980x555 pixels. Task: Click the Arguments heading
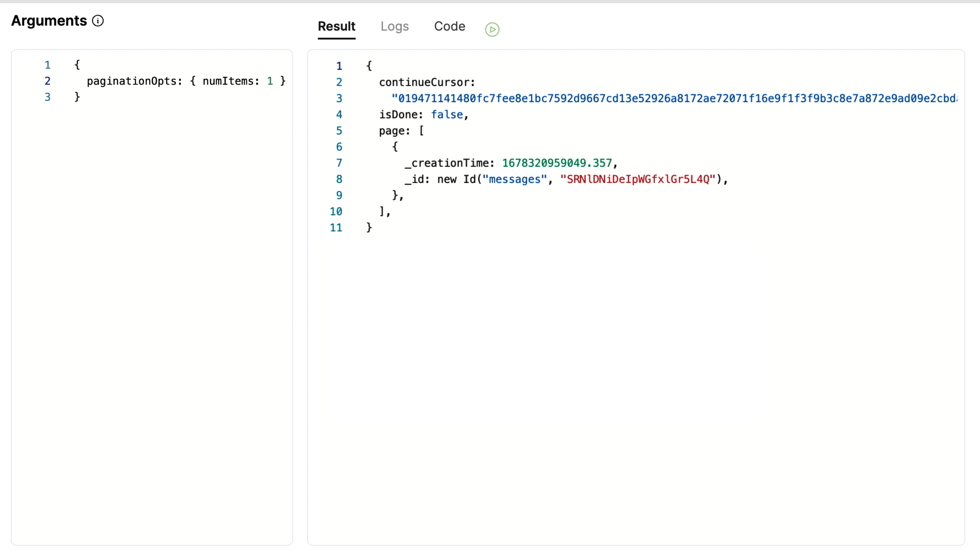coord(49,21)
